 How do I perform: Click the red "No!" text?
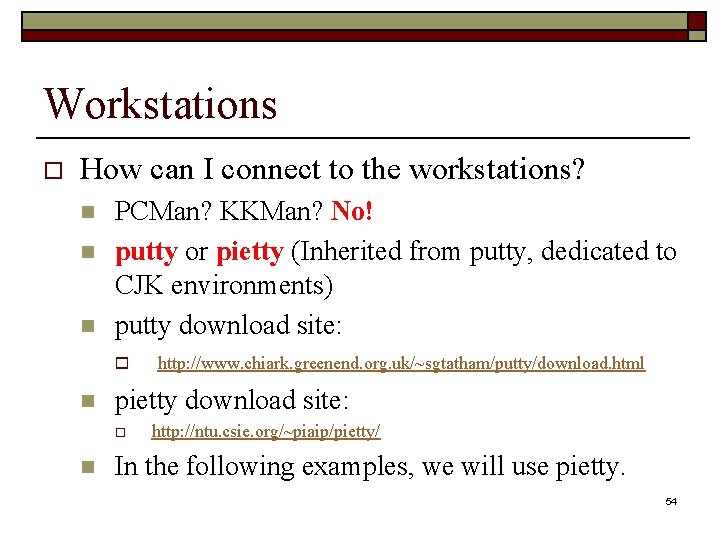click(x=351, y=211)
